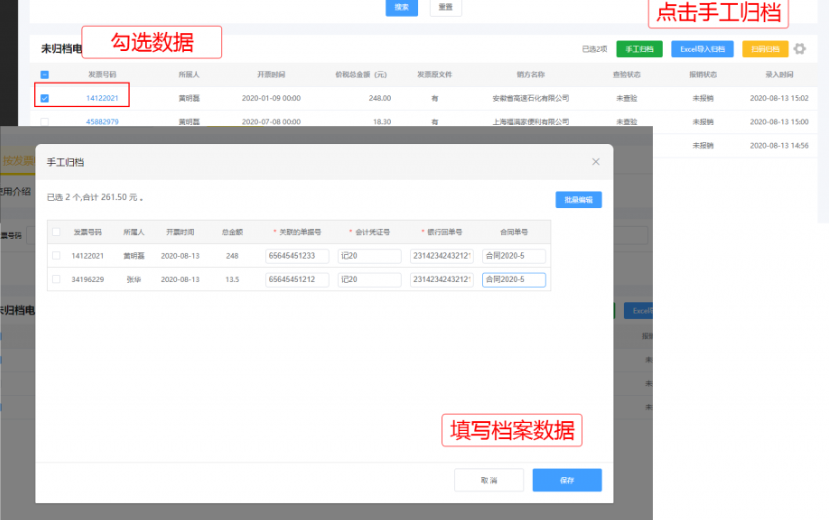
Task: Toggle the select-all checkbox in background table header
Action: pos(44,74)
